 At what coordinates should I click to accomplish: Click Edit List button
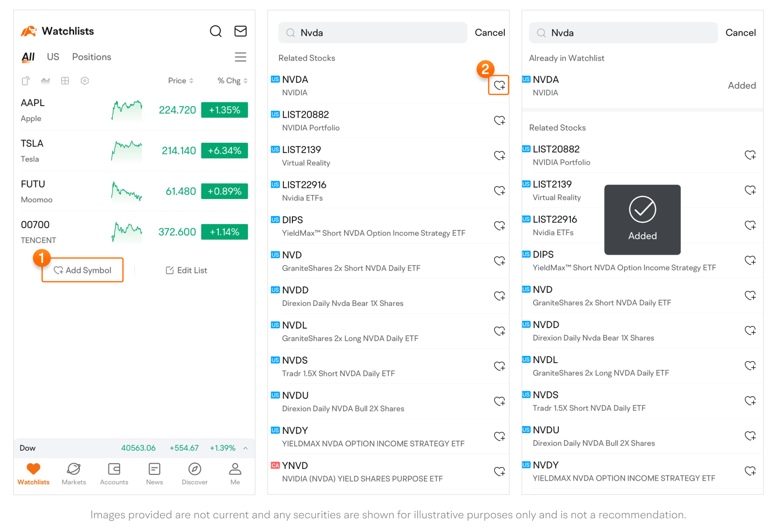click(186, 271)
